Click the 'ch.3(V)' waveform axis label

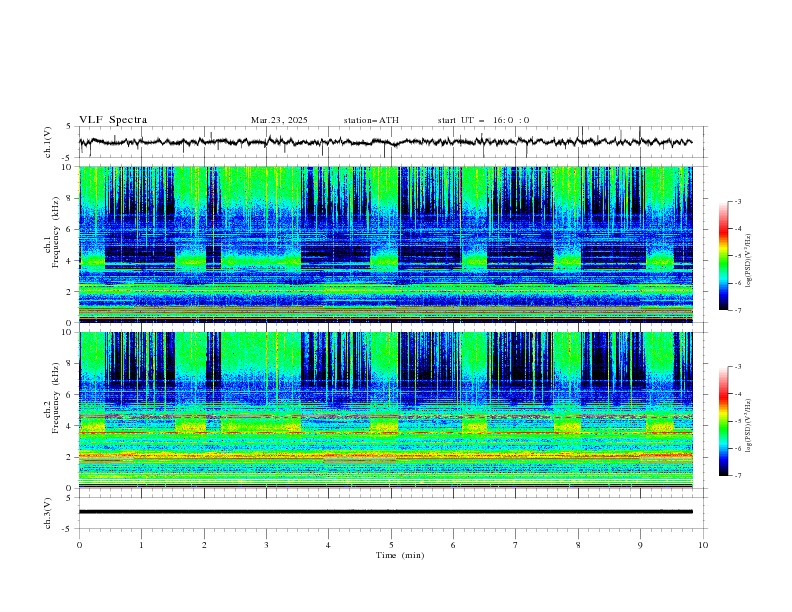click(x=48, y=513)
